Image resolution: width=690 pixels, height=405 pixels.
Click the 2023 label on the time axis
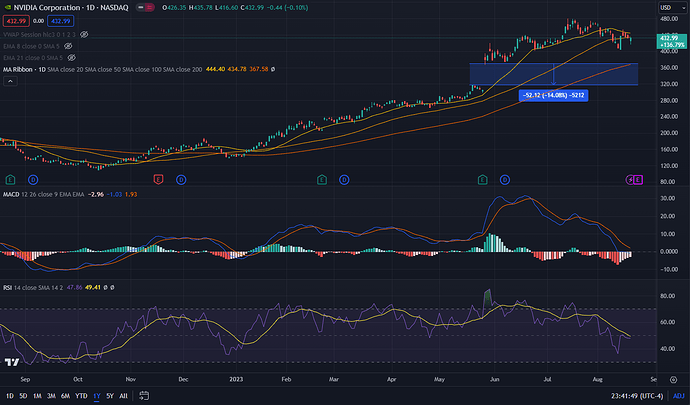(x=236, y=379)
